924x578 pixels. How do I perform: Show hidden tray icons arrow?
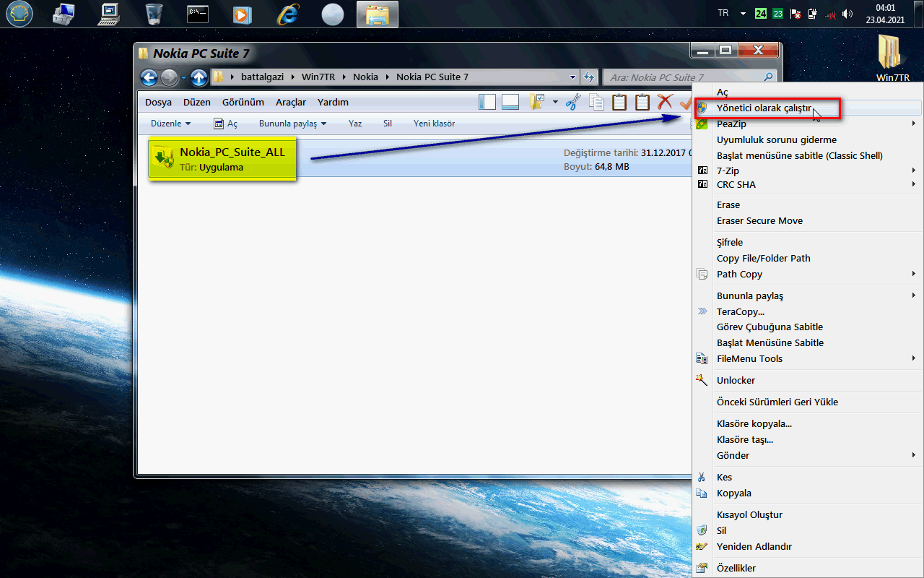pyautogui.click(x=743, y=14)
